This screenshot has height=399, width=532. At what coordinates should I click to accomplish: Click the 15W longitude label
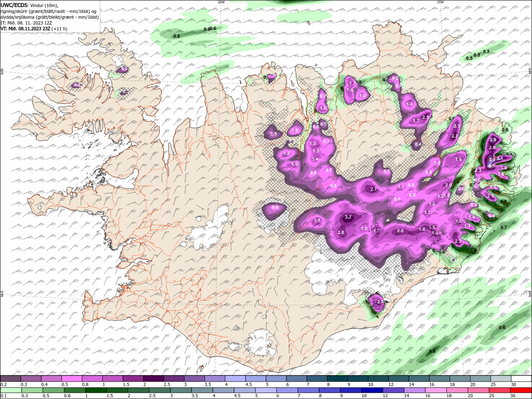click(x=440, y=2)
